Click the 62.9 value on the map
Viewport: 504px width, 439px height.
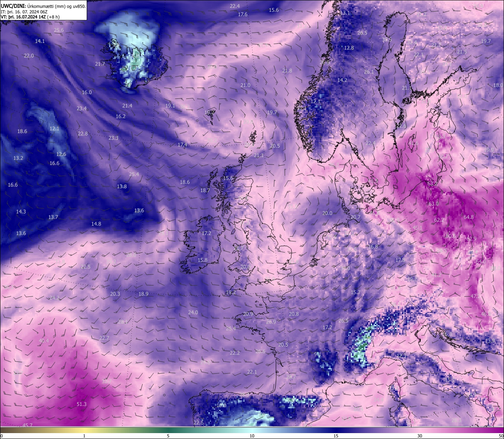click(x=471, y=239)
